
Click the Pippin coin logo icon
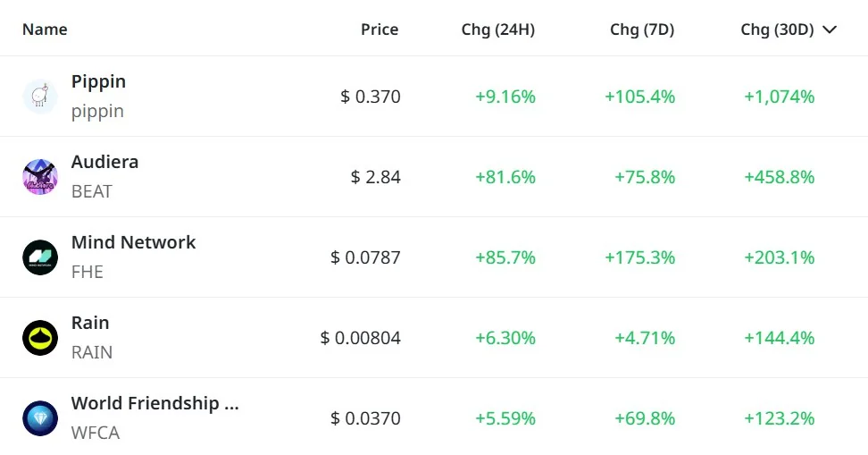coord(40,97)
